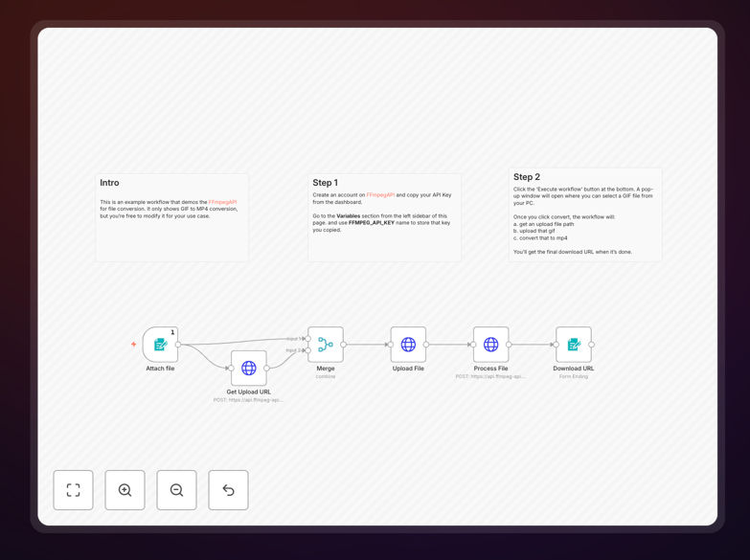Click the 'a. get an upload file path' line

543,224
